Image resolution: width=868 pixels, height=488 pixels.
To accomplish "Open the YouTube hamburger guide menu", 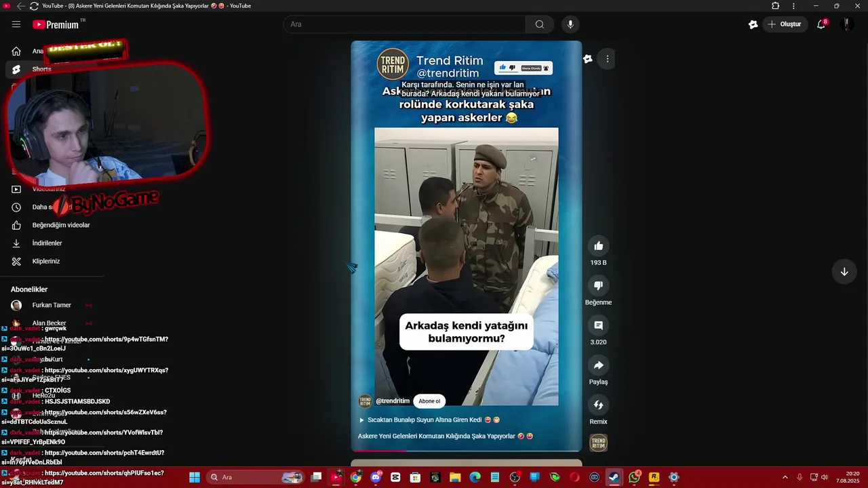I will (16, 24).
